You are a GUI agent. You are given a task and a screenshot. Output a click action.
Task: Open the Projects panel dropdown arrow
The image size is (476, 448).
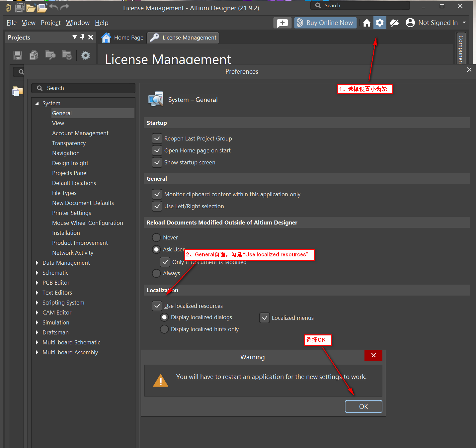click(x=75, y=37)
